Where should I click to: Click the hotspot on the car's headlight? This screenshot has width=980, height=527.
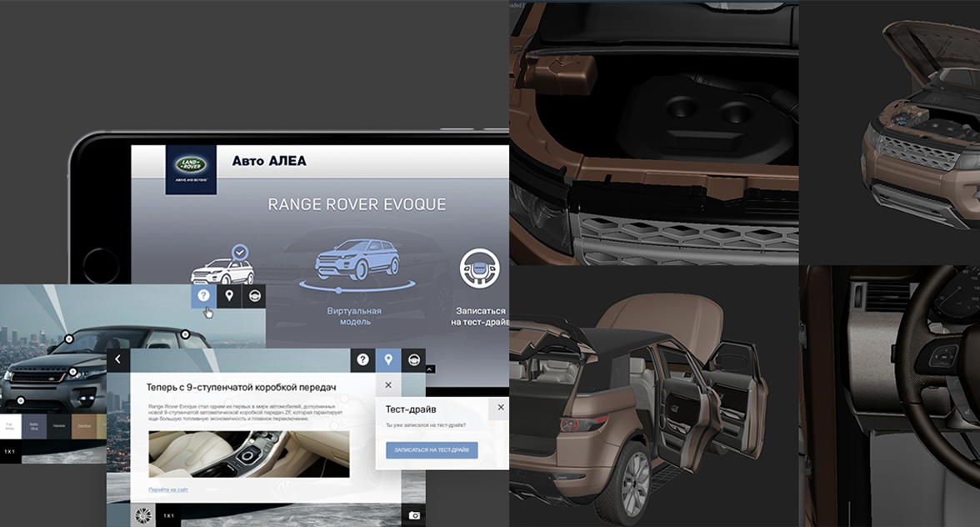(73, 372)
